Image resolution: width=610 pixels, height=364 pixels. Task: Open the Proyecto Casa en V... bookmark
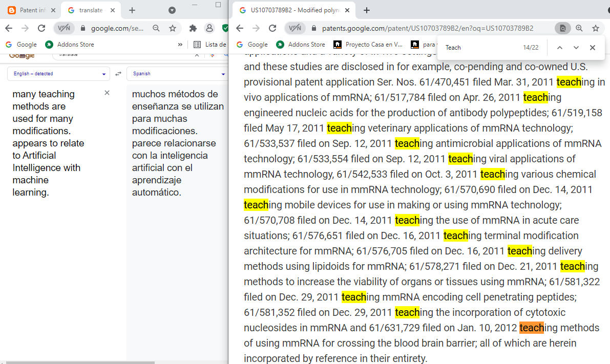tap(369, 45)
